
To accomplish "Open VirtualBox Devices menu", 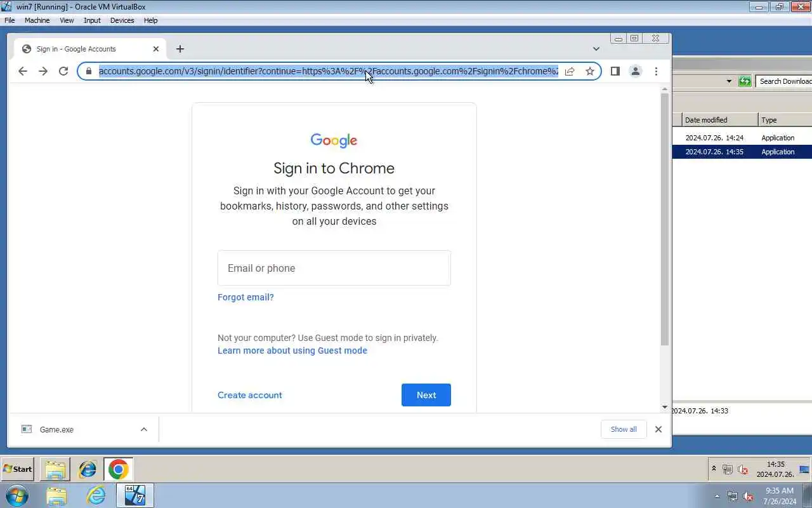I will pos(122,20).
